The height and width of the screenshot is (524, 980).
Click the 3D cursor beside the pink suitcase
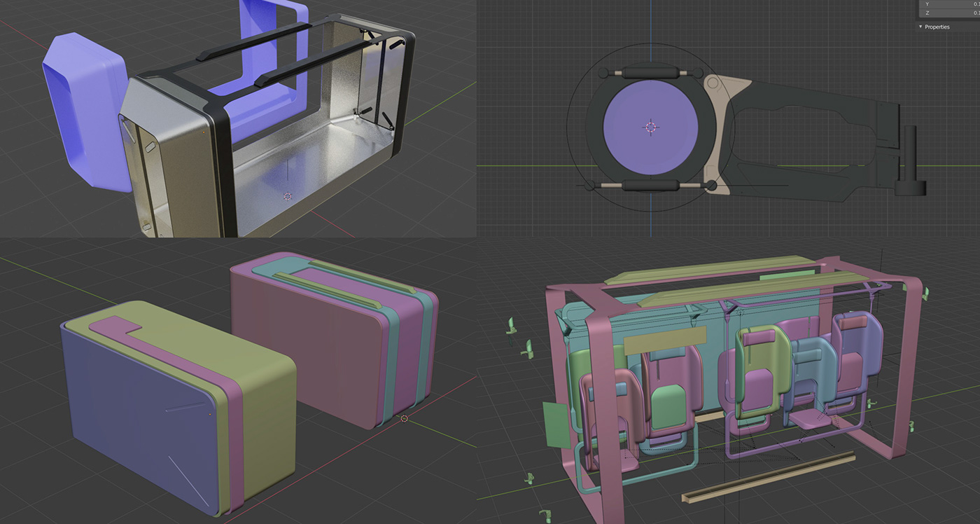pyautogui.click(x=404, y=418)
